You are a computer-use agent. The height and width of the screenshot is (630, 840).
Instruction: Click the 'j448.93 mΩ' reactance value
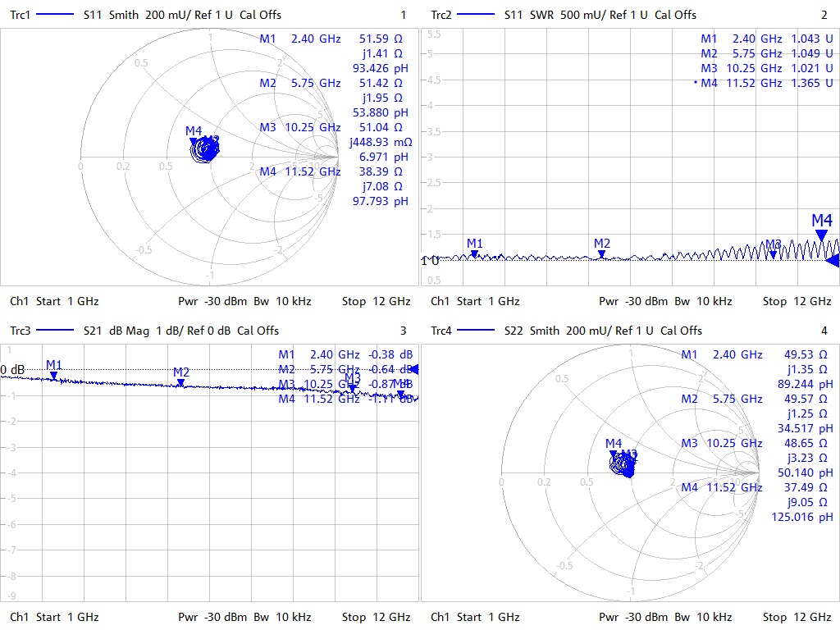pos(381,142)
